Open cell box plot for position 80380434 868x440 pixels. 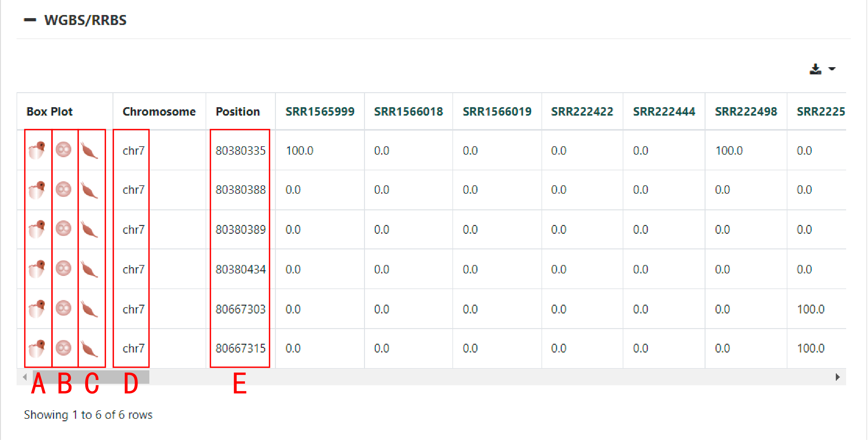point(63,269)
